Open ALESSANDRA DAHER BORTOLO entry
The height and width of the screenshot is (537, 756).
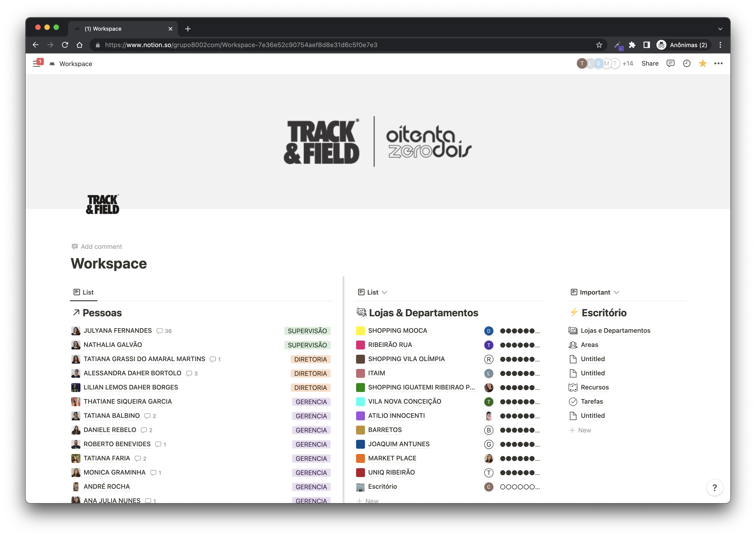pyautogui.click(x=132, y=373)
